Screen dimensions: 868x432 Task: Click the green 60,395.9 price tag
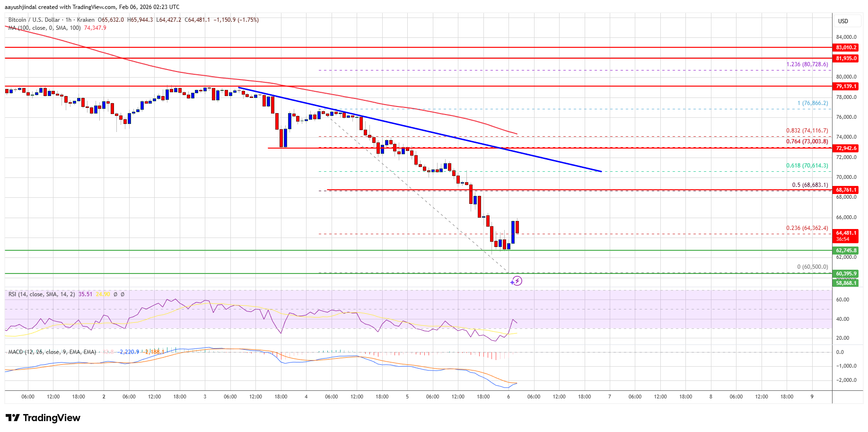click(x=846, y=273)
